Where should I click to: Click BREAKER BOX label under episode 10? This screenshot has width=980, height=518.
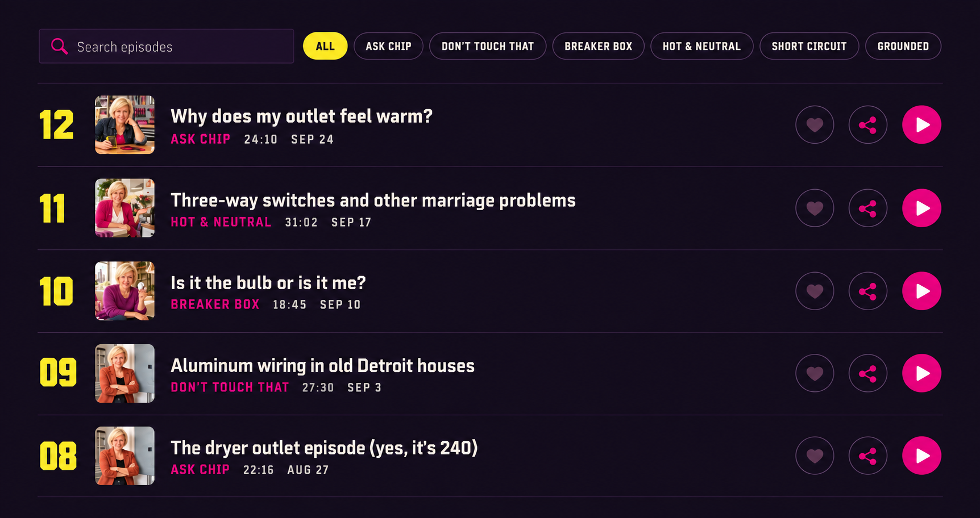click(x=215, y=304)
